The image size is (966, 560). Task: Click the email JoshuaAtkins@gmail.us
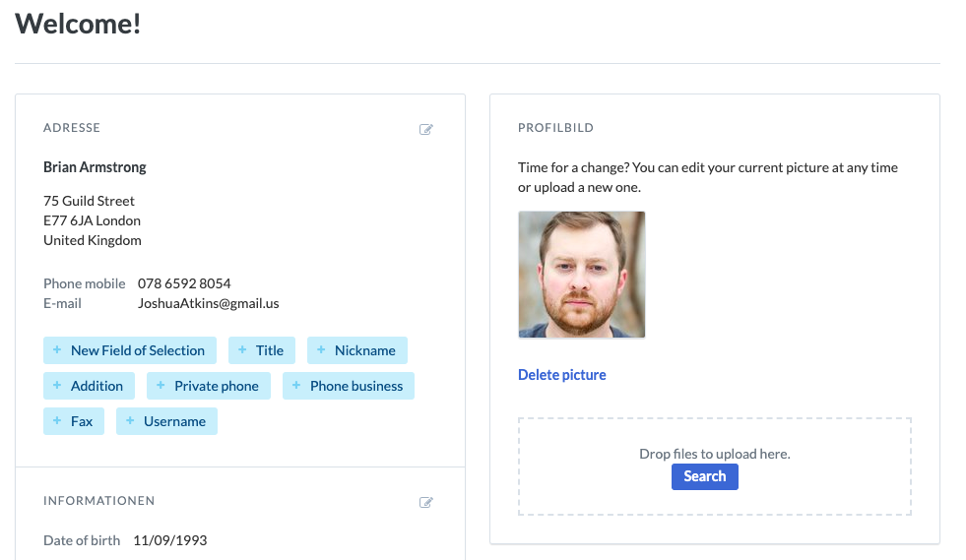(x=208, y=303)
